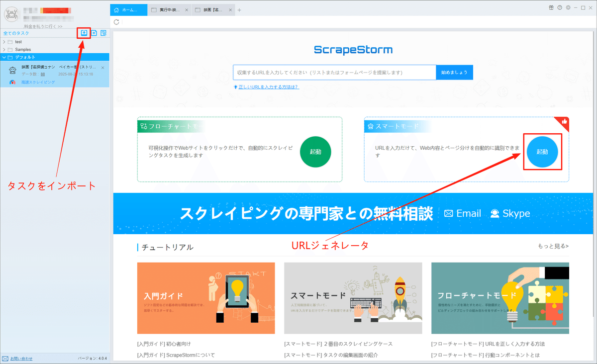Expand the test folder

(4, 42)
